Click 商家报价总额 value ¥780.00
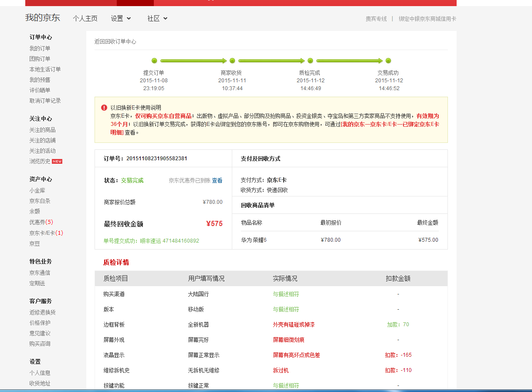This screenshot has height=392, width=532. click(x=213, y=202)
